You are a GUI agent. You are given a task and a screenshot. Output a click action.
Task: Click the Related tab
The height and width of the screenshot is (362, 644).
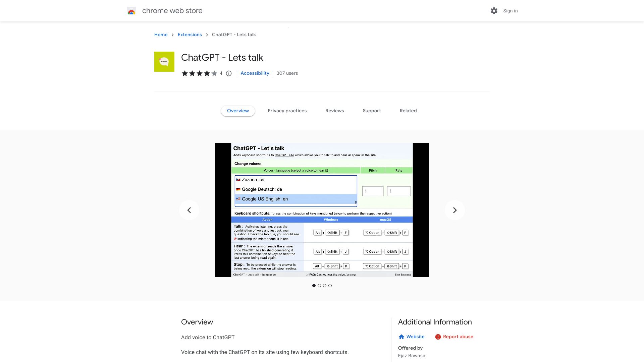tap(408, 111)
